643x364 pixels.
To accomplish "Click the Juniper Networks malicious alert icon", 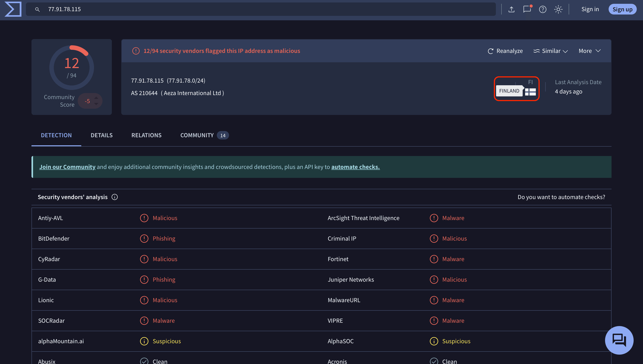I will [x=434, y=279].
